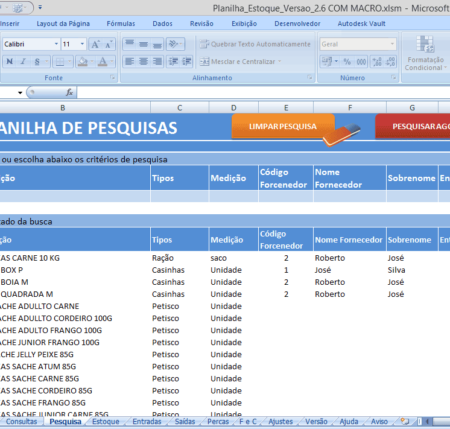
Task: Toggle bold (N) formatting
Action: pyautogui.click(x=10, y=62)
